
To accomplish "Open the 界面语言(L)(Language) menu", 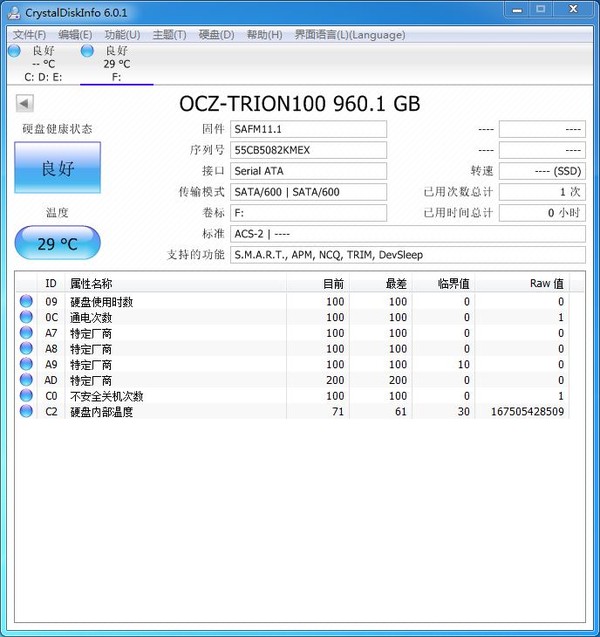I will 350,35.
